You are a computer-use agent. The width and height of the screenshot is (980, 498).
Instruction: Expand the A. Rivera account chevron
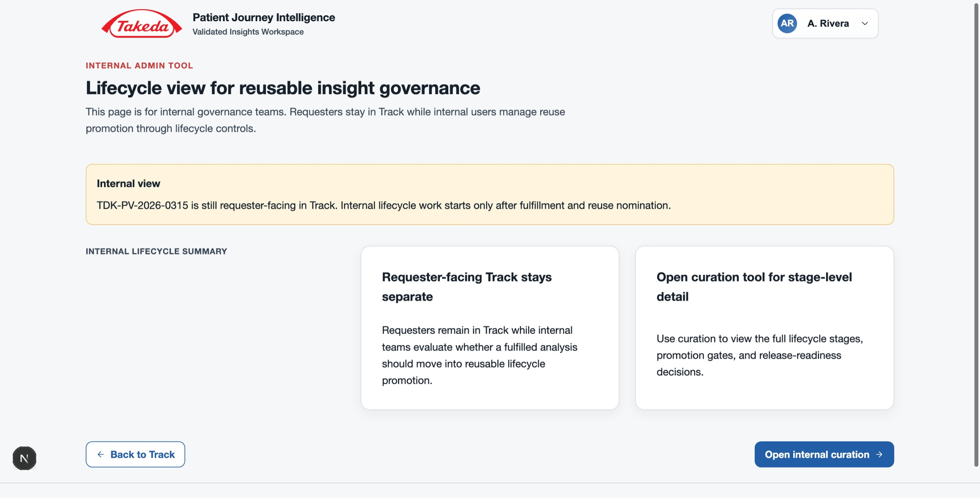tap(865, 24)
